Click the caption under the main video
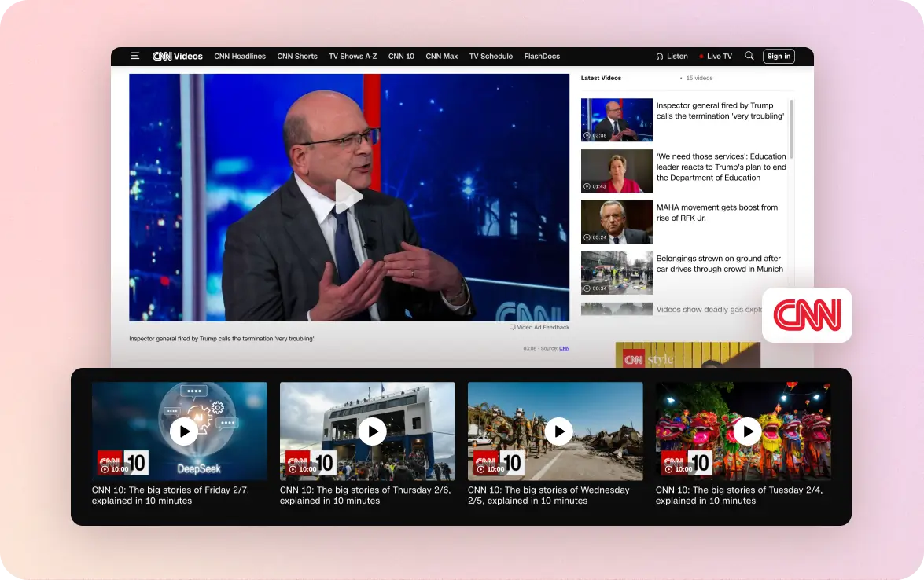 (x=222, y=339)
